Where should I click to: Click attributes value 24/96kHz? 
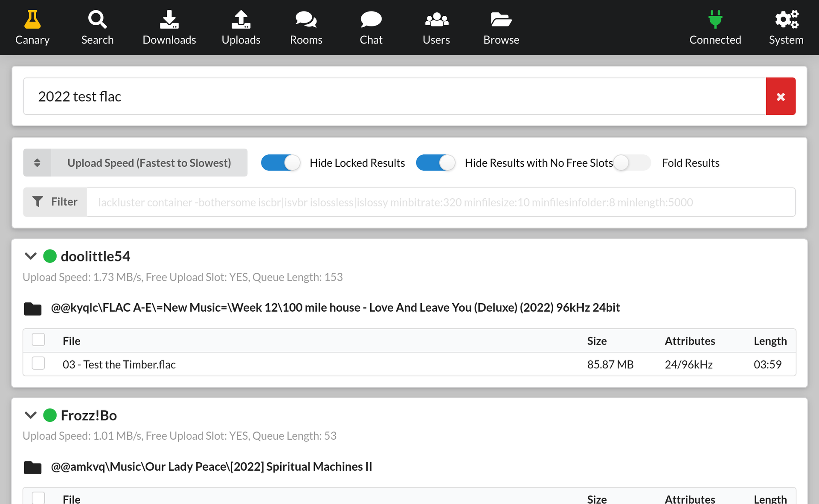689,365
